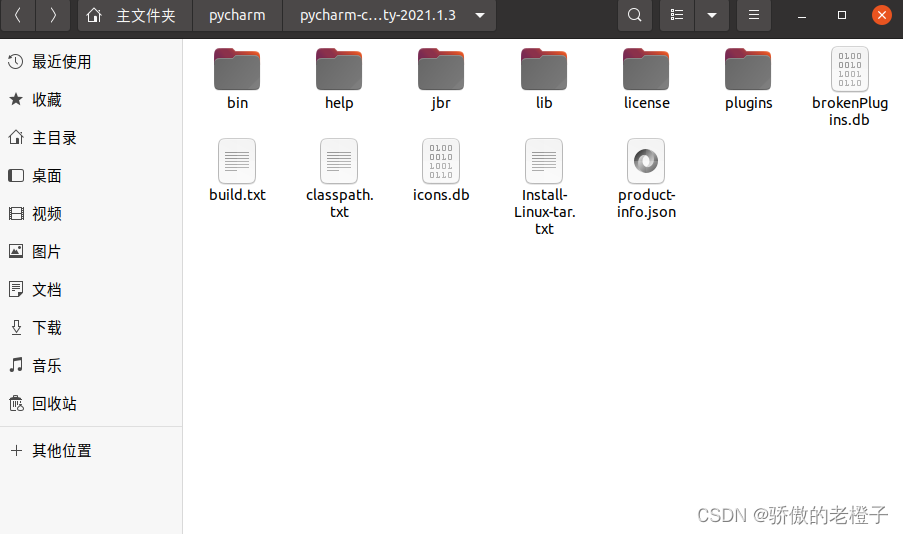
Task: Select the Install-Linux-tar.txt file icon
Action: pyautogui.click(x=544, y=161)
